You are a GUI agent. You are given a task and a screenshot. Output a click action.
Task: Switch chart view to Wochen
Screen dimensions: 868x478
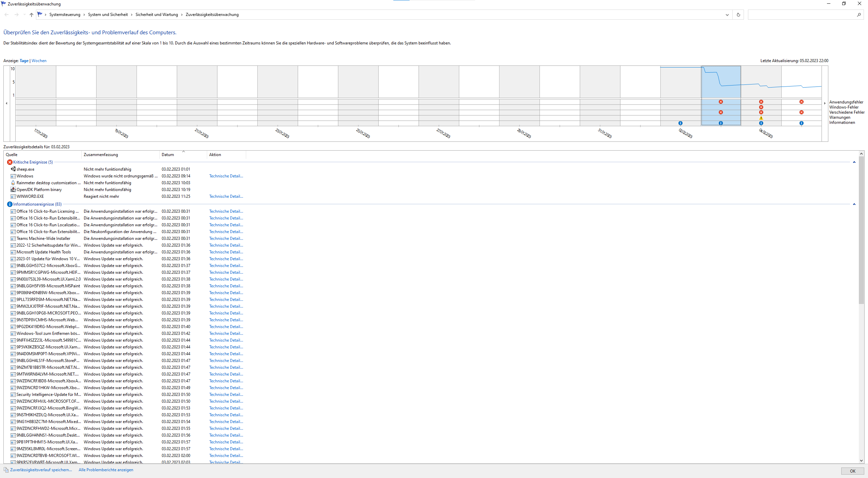click(x=39, y=61)
